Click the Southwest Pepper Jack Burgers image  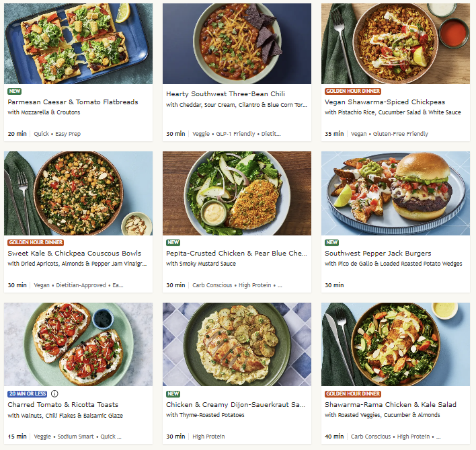coord(395,193)
